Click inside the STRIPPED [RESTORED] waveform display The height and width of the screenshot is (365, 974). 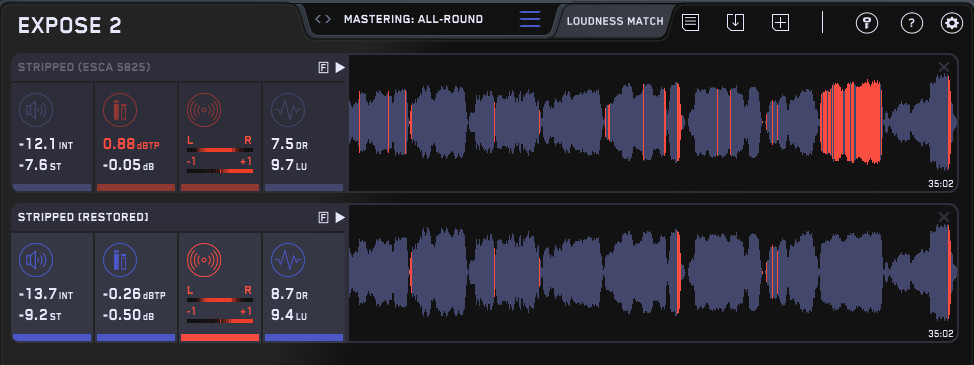pyautogui.click(x=653, y=273)
